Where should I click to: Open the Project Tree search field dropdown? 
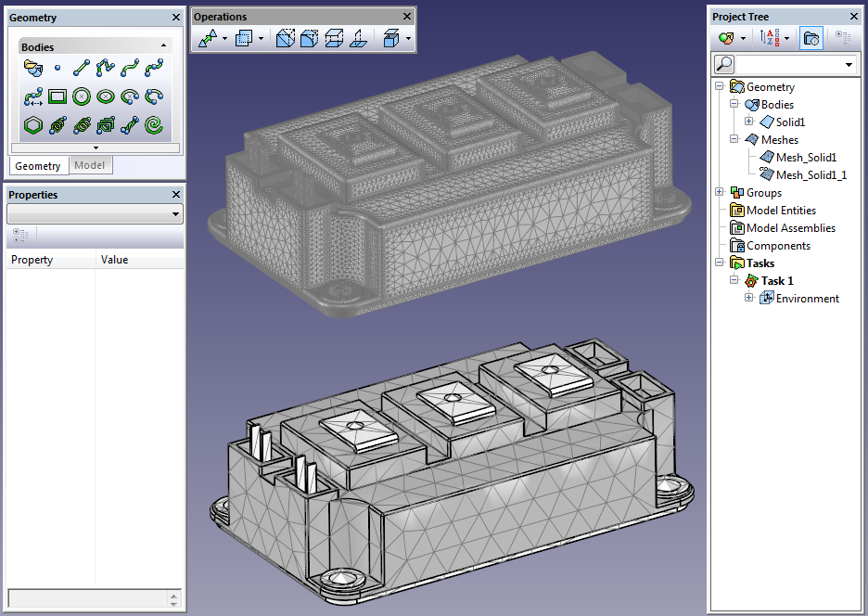click(x=849, y=65)
